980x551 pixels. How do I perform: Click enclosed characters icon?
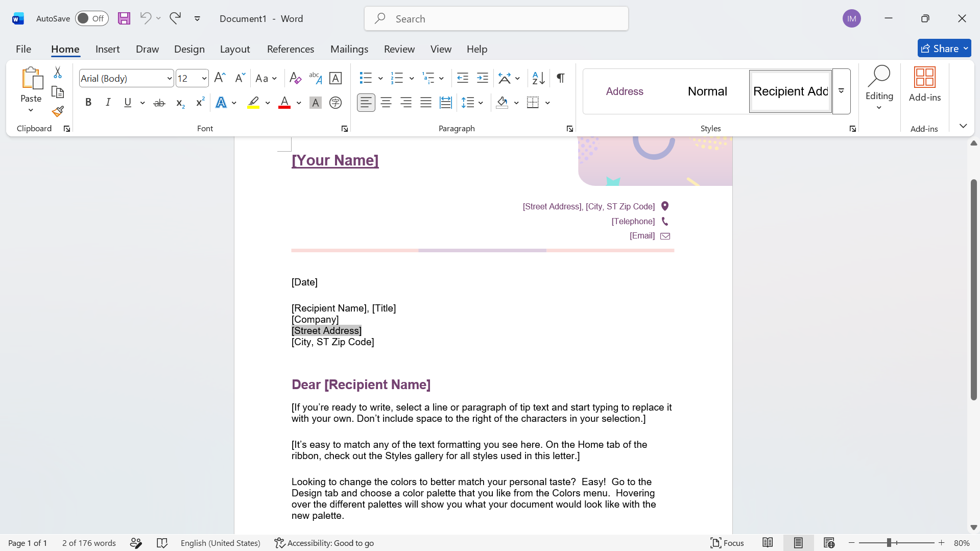tap(336, 103)
